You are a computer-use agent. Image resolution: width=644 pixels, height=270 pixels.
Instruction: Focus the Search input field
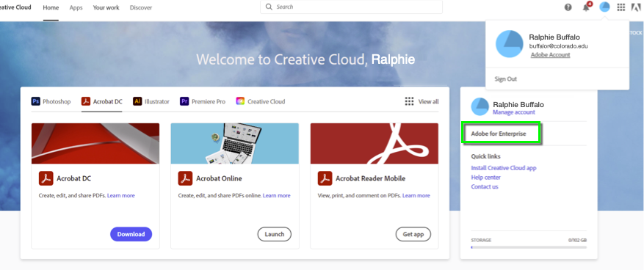(x=352, y=7)
